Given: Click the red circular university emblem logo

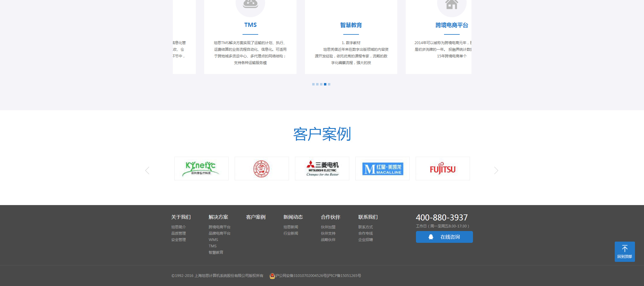Looking at the screenshot, I should pyautogui.click(x=262, y=169).
